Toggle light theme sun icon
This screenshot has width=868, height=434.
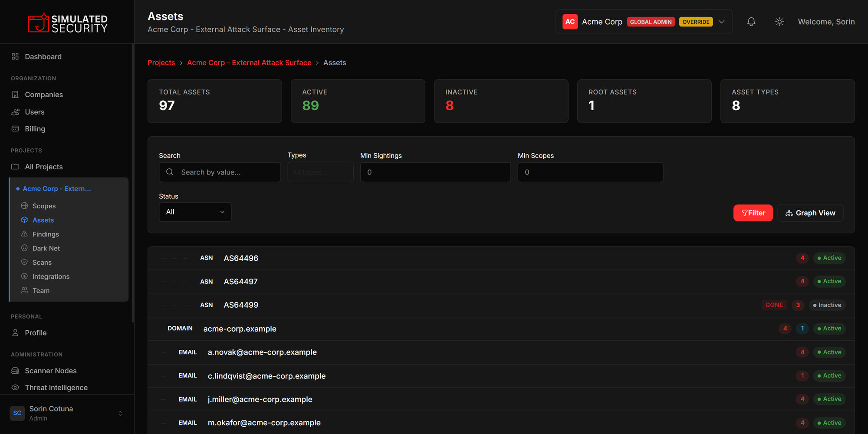pyautogui.click(x=779, y=22)
